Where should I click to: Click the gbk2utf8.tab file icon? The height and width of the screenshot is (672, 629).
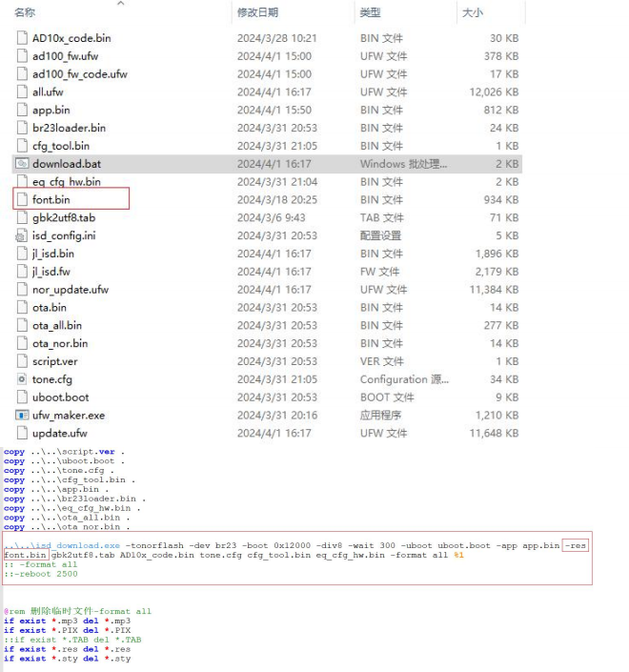[22, 217]
